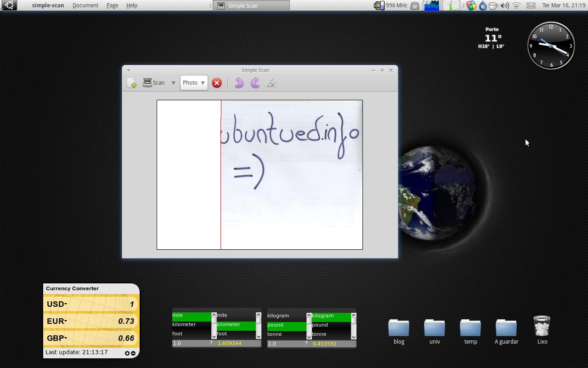588x368 pixels.
Task: Select pound in the source weight list
Action: (x=287, y=325)
